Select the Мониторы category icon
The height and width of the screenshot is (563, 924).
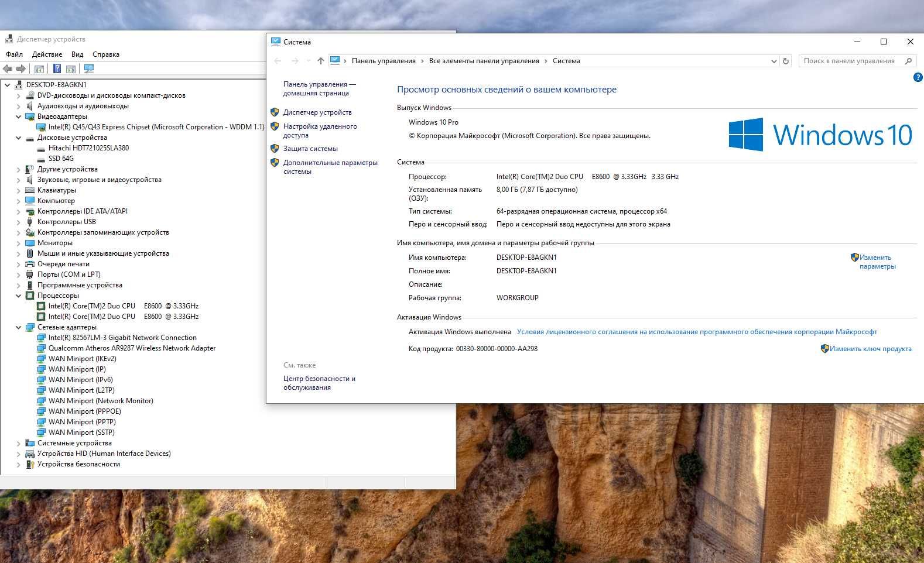[x=30, y=243]
